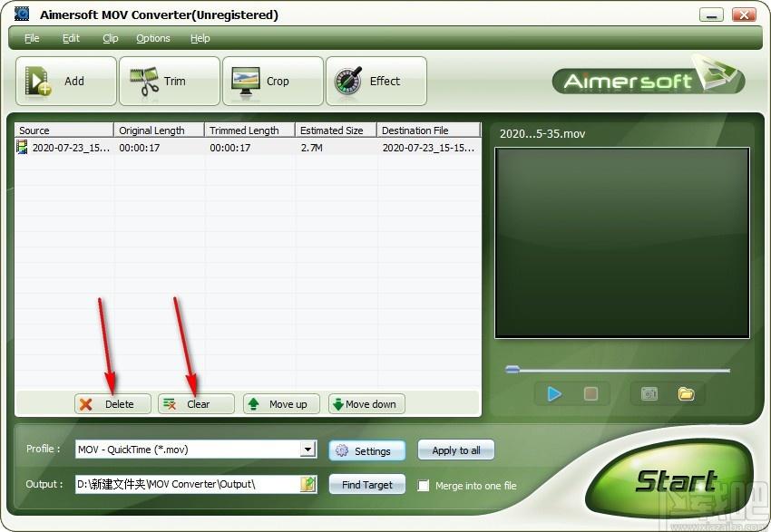Click the 2.7M estimated size cell
This screenshot has width=771, height=532.
pos(312,148)
